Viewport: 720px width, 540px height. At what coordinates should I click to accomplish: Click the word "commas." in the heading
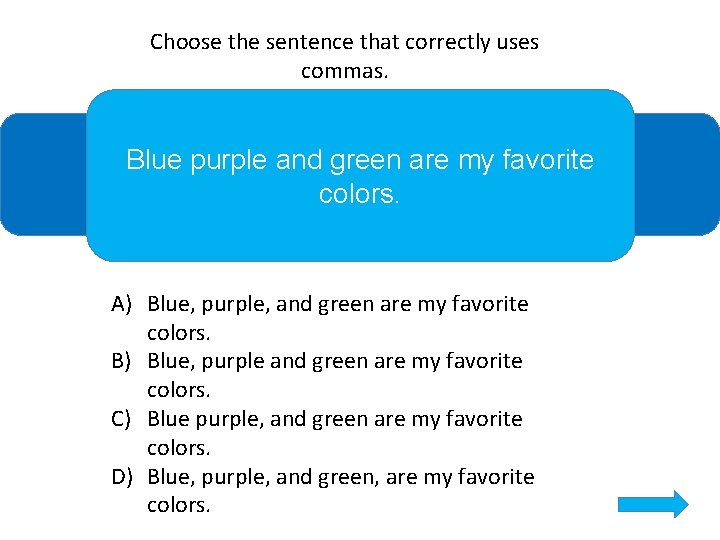[x=344, y=71]
